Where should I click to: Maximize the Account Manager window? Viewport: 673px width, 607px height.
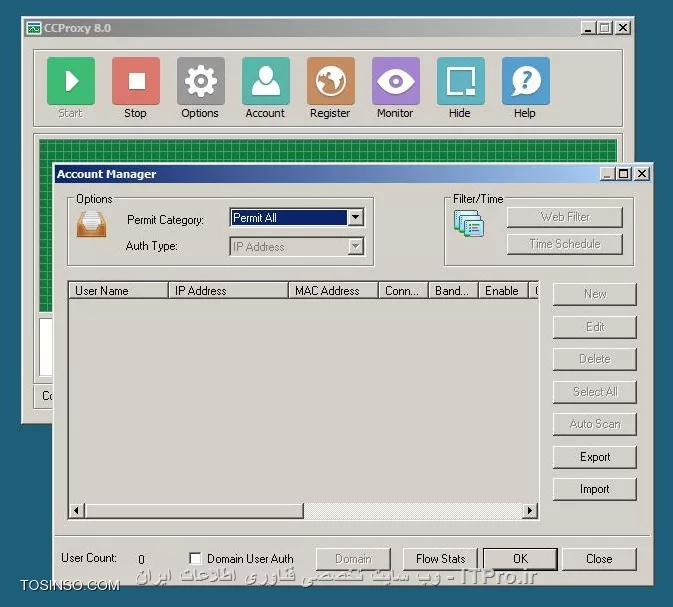coord(624,174)
